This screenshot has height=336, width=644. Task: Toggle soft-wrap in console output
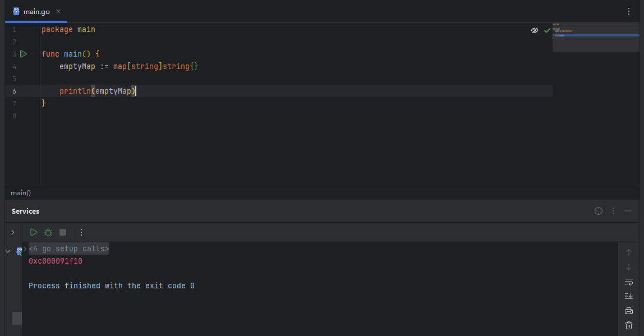(x=629, y=282)
